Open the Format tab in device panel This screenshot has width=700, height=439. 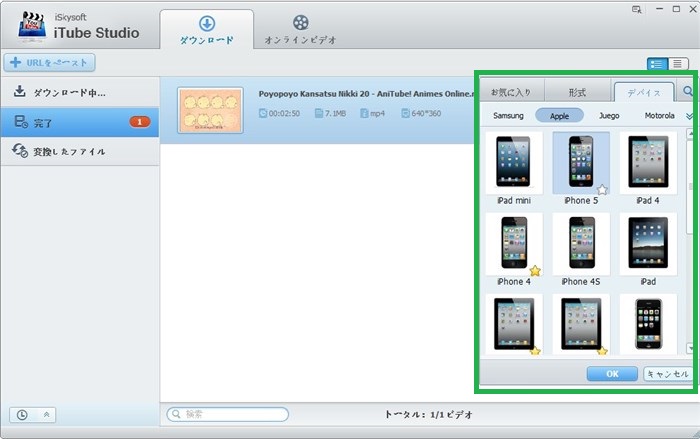click(x=577, y=92)
